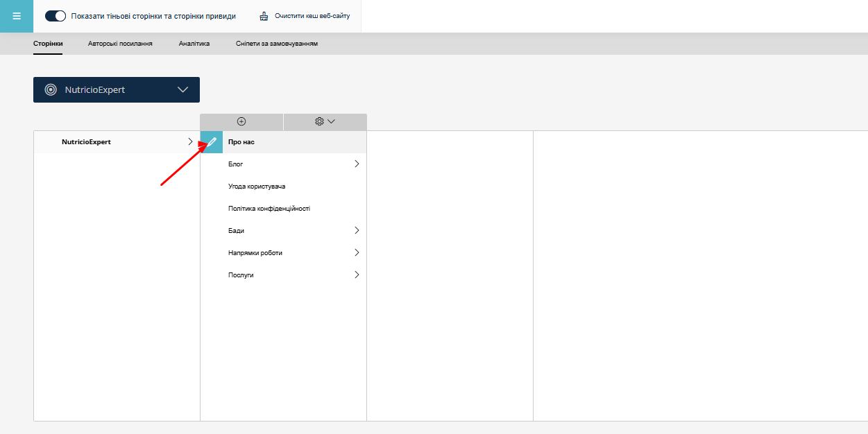This screenshot has width=868, height=434.
Task: Expand the Послуги subpages chevron
Action: 357,275
